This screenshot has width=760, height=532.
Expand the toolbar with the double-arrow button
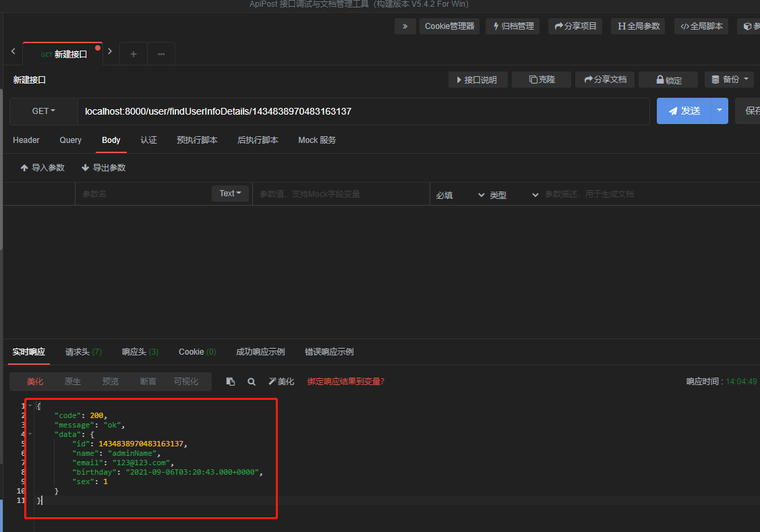pyautogui.click(x=405, y=26)
